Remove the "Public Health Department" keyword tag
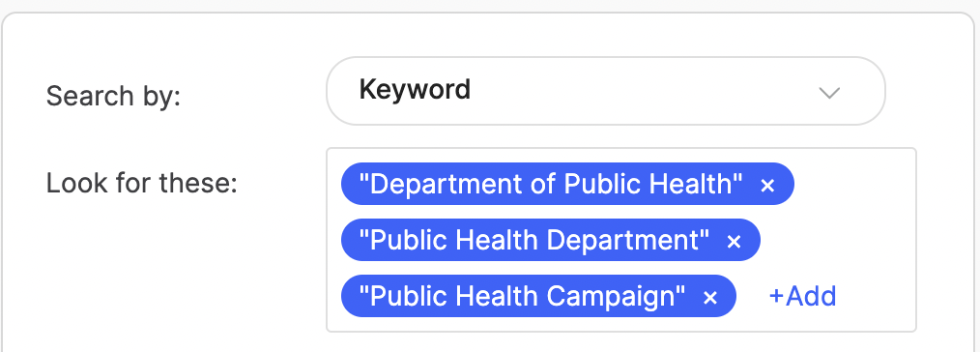 click(734, 242)
